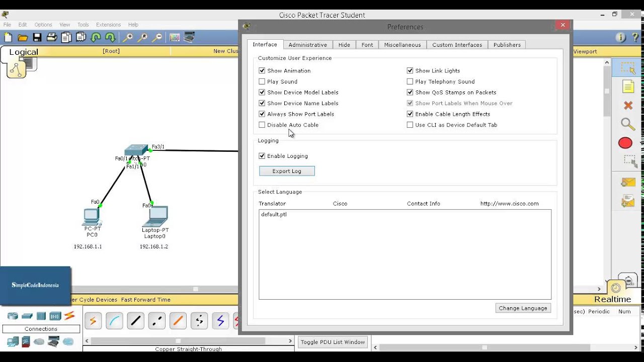Viewport: 644px width, 362px height.
Task: Select the red Draw Polygon tool
Action: tap(625, 143)
